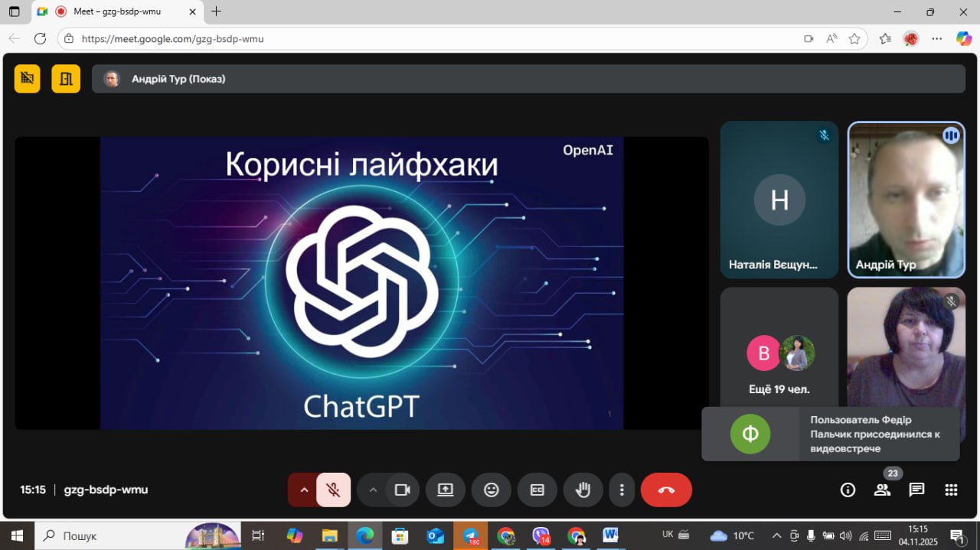The height and width of the screenshot is (550, 980).
Task: Click the raise hand icon
Action: pyautogui.click(x=583, y=490)
